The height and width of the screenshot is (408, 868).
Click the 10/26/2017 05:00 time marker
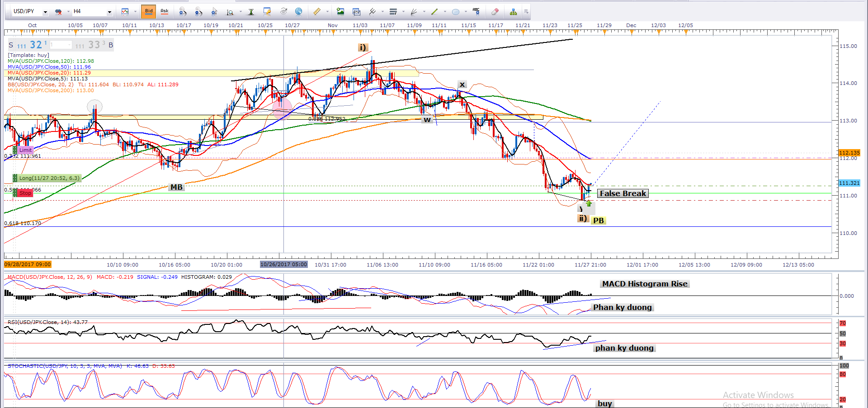coord(283,264)
